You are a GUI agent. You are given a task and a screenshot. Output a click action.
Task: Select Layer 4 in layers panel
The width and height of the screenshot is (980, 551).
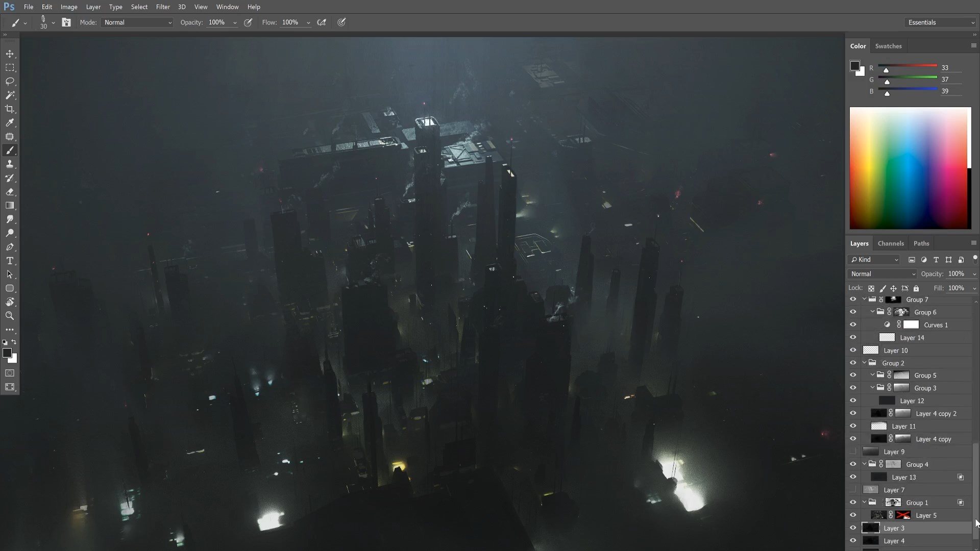(894, 541)
